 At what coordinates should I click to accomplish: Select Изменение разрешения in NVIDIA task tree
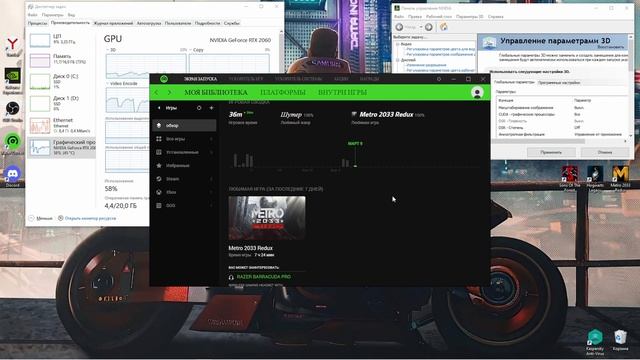[426, 65]
